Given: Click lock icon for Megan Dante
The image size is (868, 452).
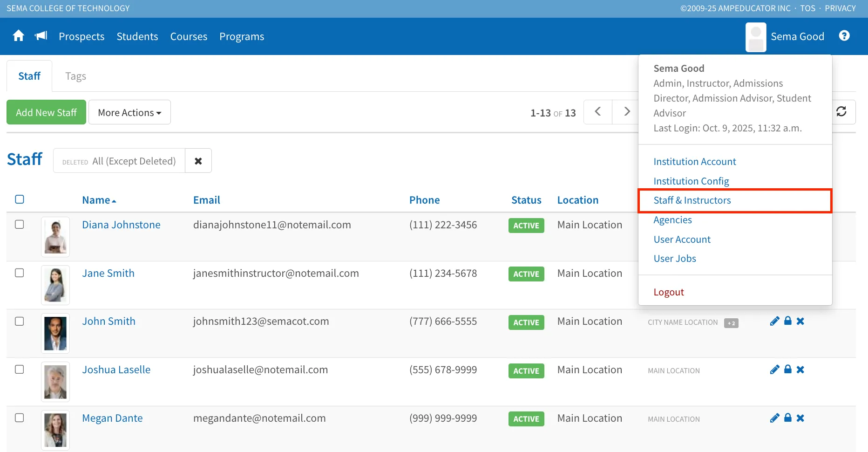Looking at the screenshot, I should (x=788, y=418).
